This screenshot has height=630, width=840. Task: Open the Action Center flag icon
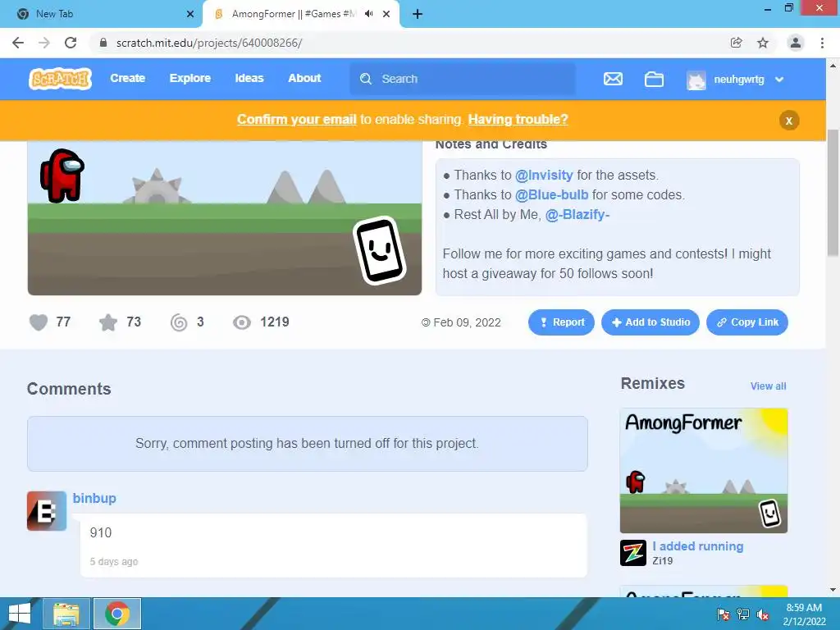coord(723,614)
